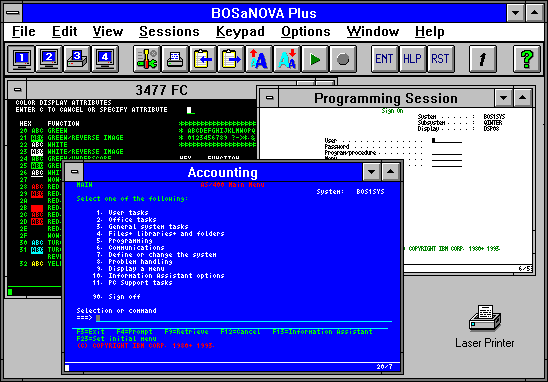Click '10. Information Assistant options' line

pos(158,275)
